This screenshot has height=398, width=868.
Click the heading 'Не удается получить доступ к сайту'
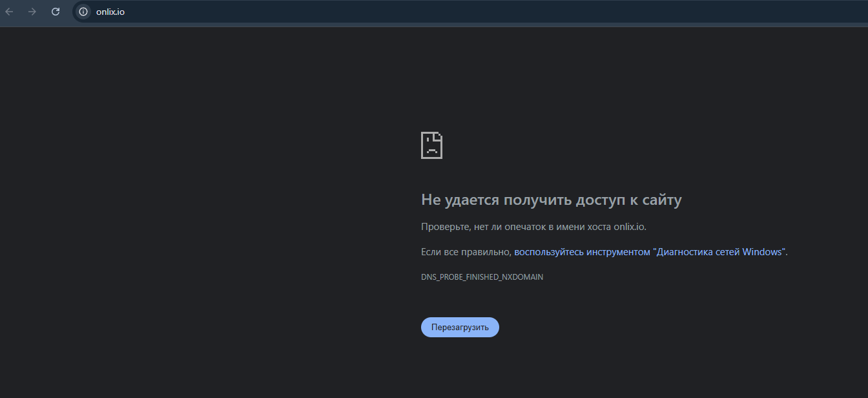point(552,200)
